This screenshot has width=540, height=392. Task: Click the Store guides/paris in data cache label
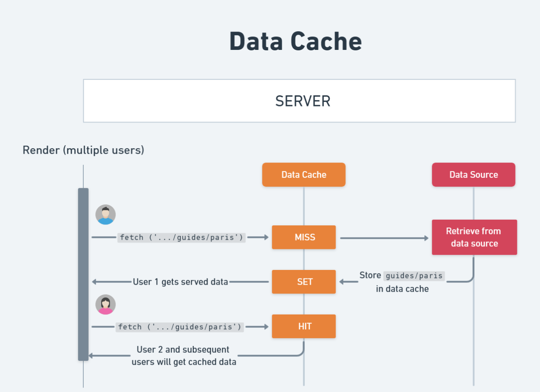[x=402, y=282]
